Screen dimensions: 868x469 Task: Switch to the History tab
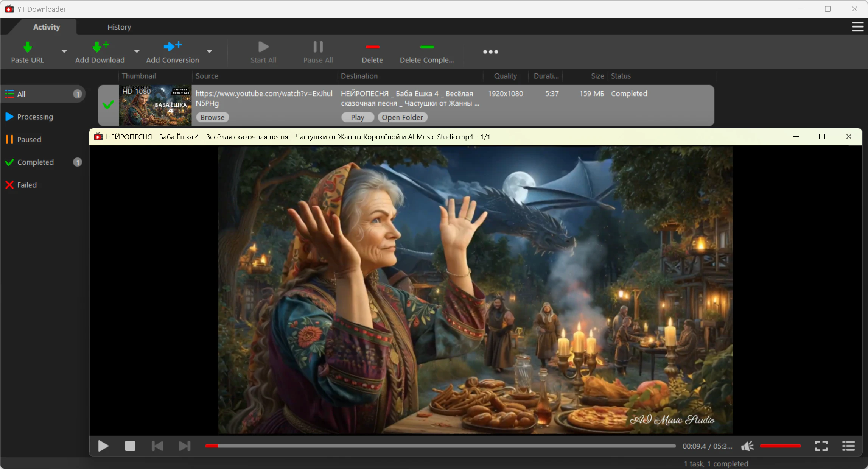click(119, 27)
